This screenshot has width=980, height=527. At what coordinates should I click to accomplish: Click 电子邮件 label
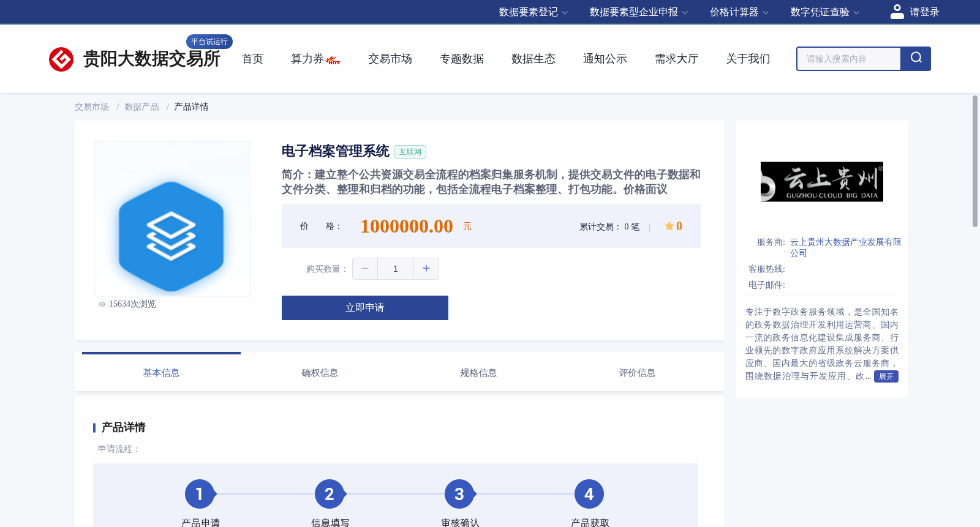point(767,285)
